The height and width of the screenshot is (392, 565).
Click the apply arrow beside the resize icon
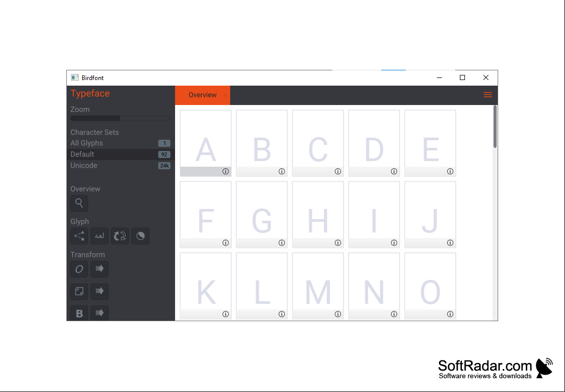pyautogui.click(x=100, y=291)
